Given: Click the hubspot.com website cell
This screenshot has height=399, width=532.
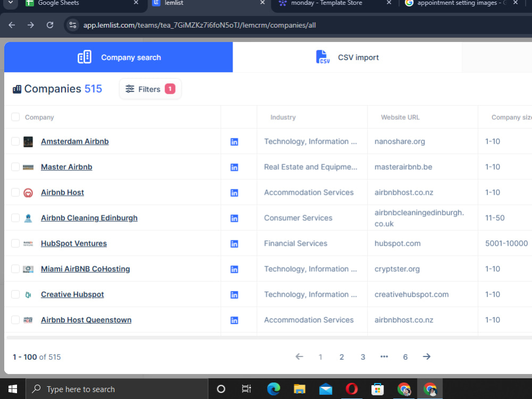Looking at the screenshot, I should tap(397, 243).
